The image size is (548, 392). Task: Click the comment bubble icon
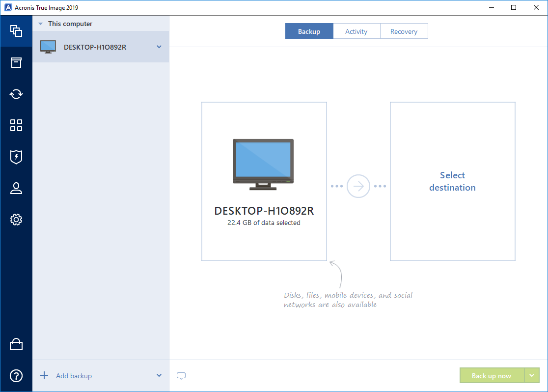tap(181, 376)
